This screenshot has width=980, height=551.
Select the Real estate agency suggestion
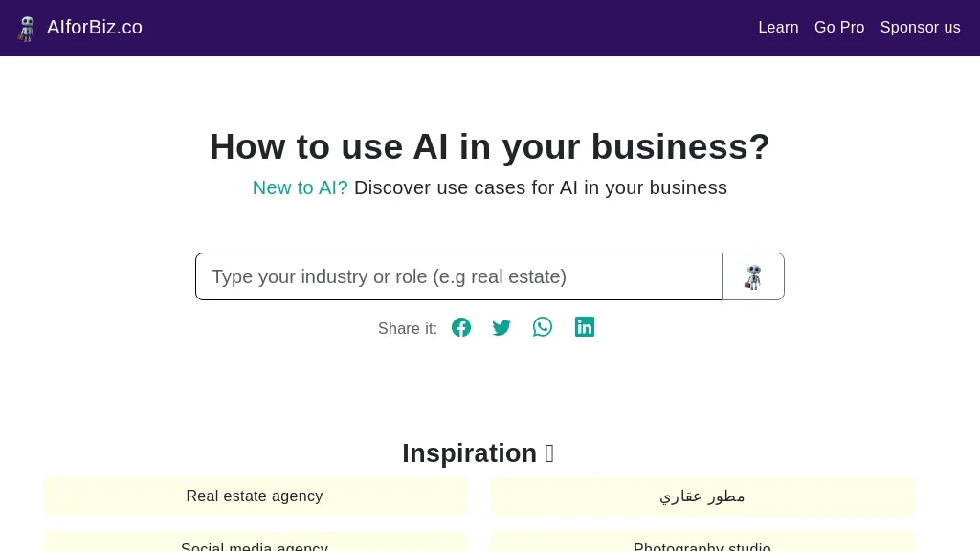tap(255, 496)
